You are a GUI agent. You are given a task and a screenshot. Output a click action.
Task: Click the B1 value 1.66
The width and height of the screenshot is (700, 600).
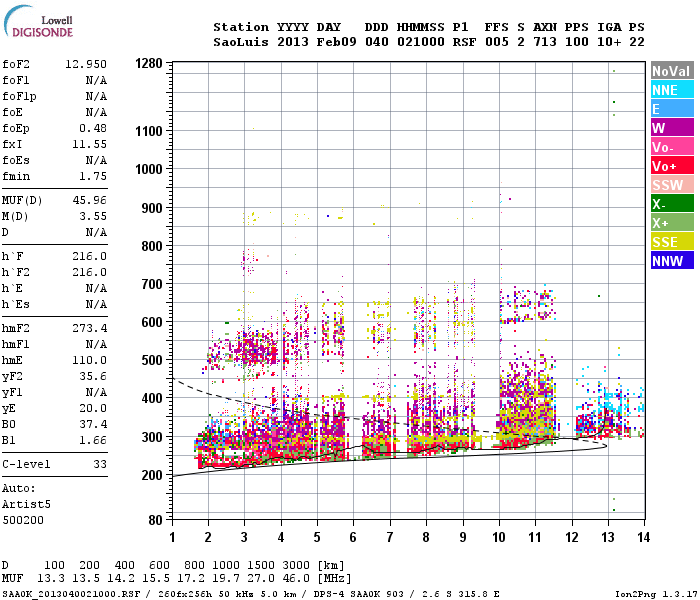pyautogui.click(x=93, y=440)
